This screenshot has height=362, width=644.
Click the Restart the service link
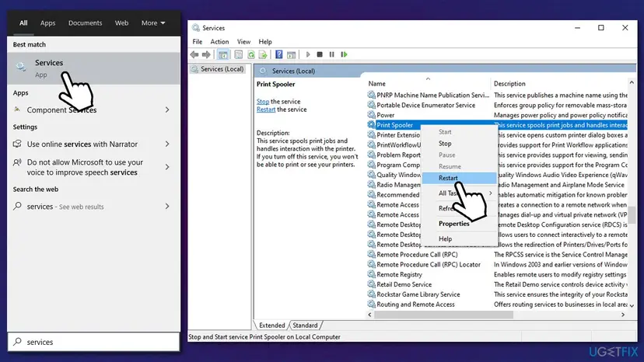266,110
